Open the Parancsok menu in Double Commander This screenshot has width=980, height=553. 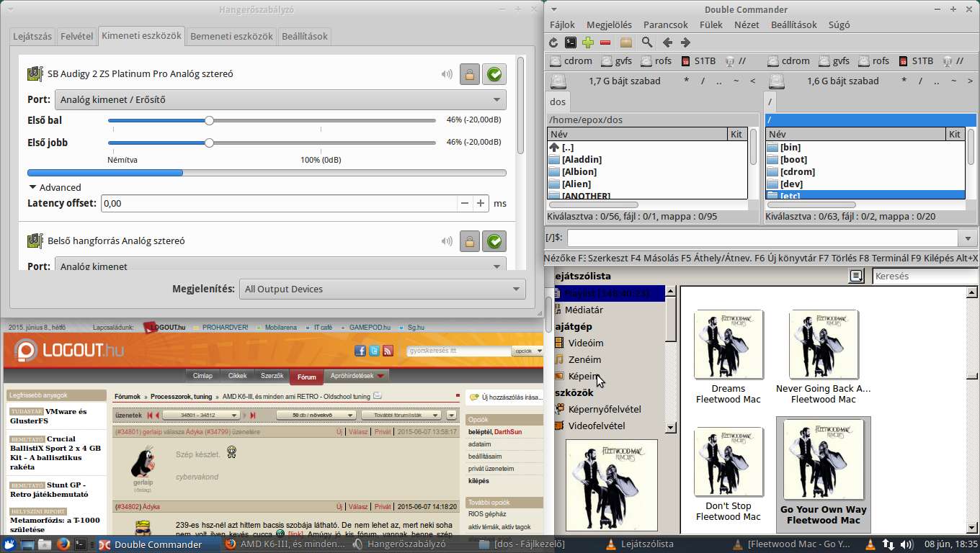[x=666, y=24]
